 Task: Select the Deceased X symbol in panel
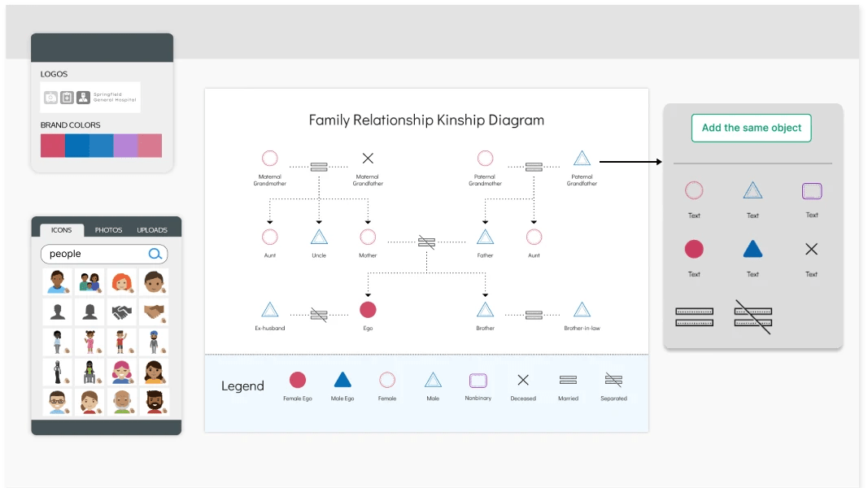tap(811, 248)
